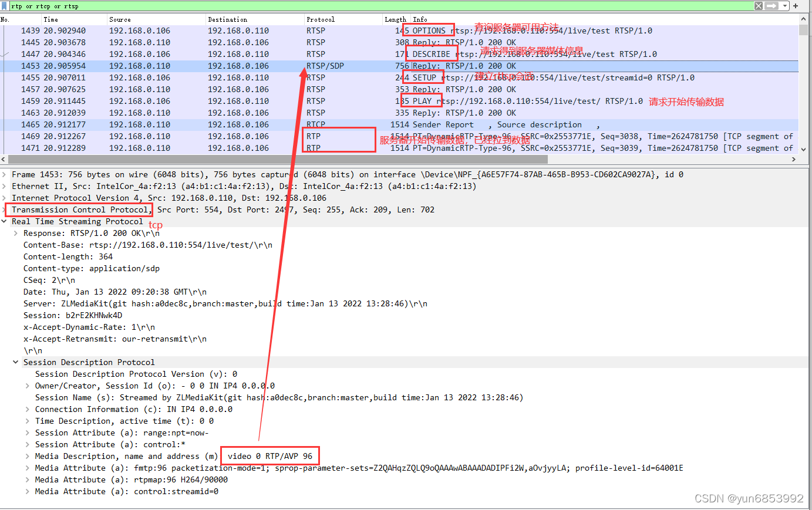Viewport: 812px width, 510px height.
Task: Expand the Response: RTSP/1.0 200 OK node
Action: coord(16,233)
